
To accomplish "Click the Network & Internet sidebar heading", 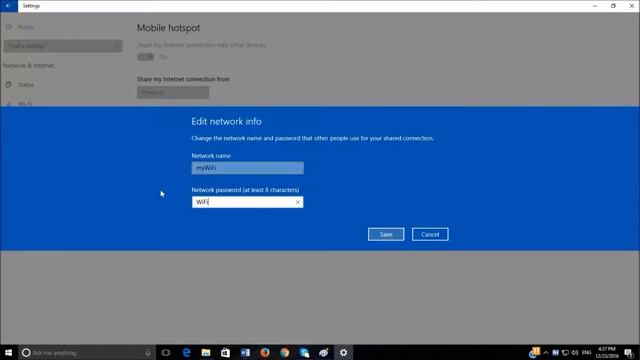I will tap(29, 65).
